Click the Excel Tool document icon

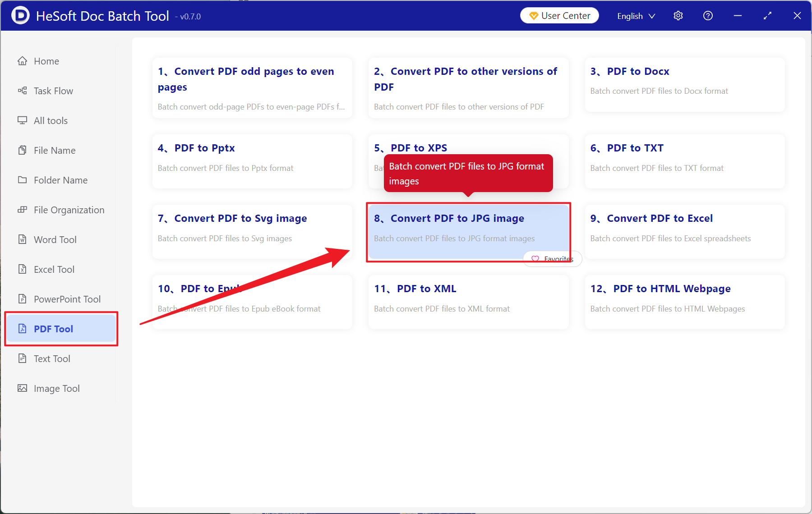[22, 269]
